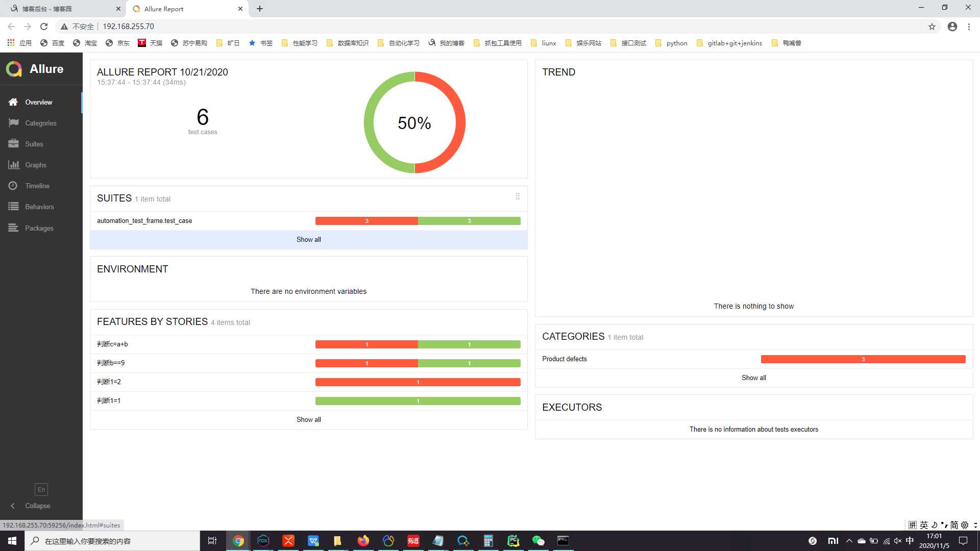Screen dimensions: 980x551
Task: Go to Behaviors in sidebar
Action: pos(39,207)
